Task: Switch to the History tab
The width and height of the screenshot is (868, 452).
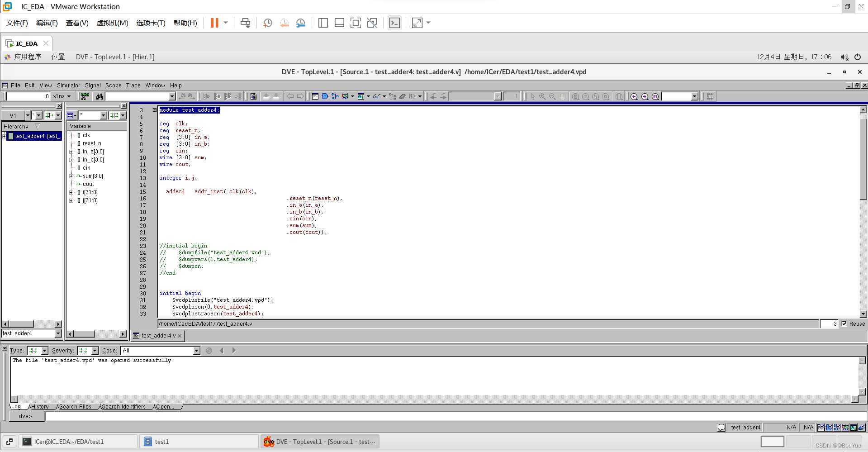Action: (40, 407)
